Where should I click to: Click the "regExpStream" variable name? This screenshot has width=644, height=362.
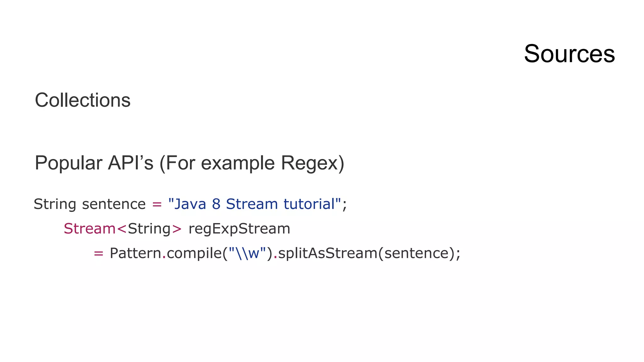239,228
